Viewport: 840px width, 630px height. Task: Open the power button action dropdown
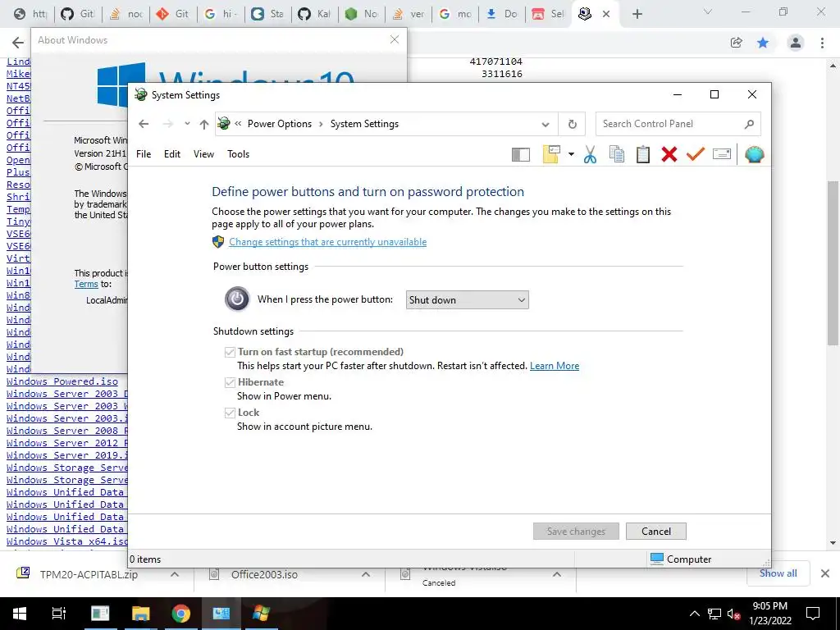tap(467, 300)
